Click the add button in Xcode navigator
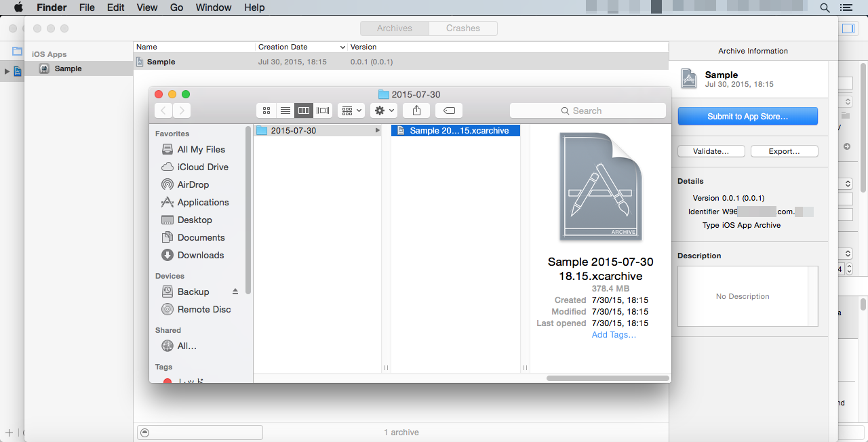Viewport: 868px width, 442px height. pyautogui.click(x=9, y=433)
